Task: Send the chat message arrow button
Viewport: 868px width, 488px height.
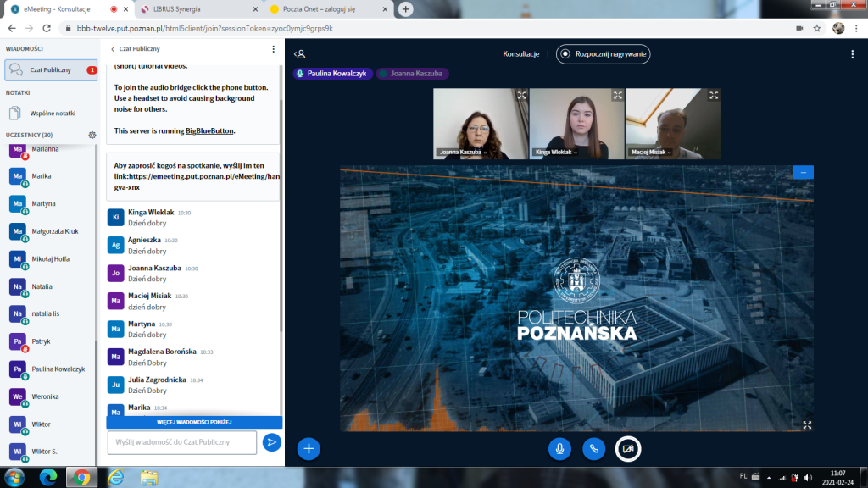Action: coord(271,442)
